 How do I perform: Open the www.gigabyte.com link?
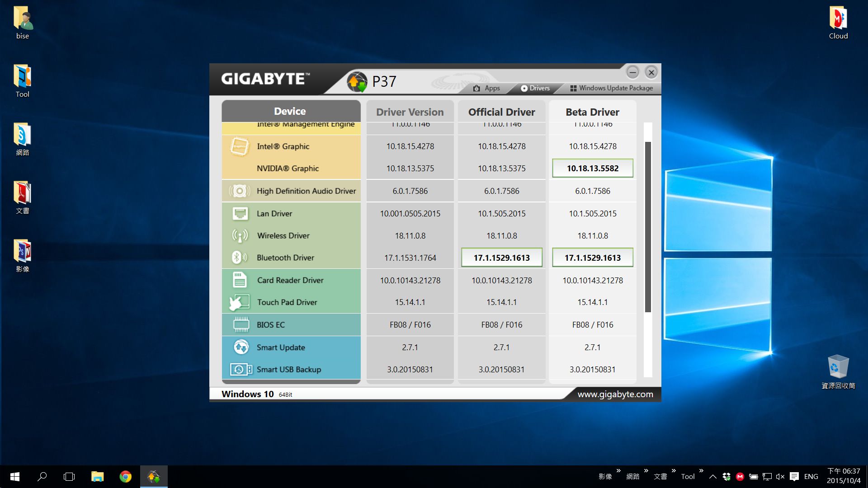click(x=615, y=394)
